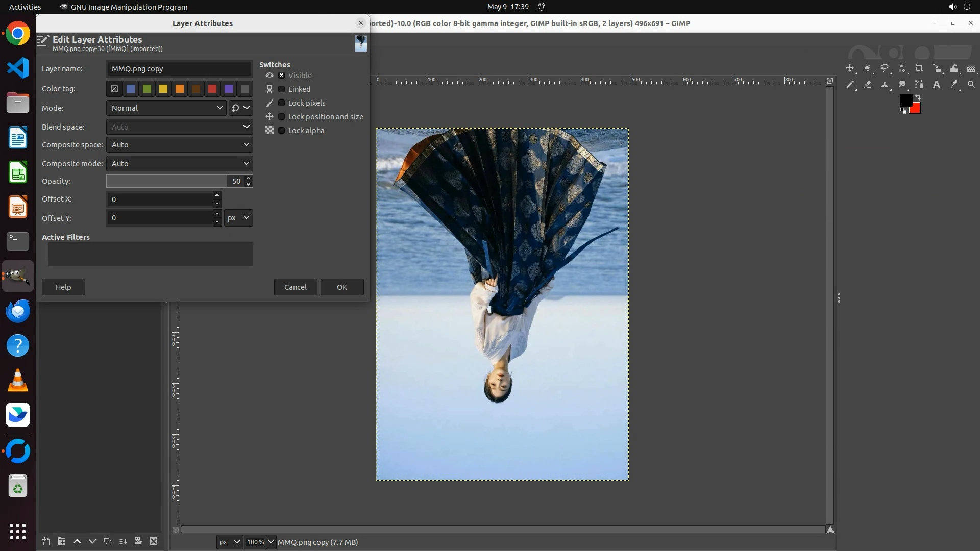Viewport: 980px width, 551px height.
Task: Click the add layer mask icon
Action: [138, 541]
